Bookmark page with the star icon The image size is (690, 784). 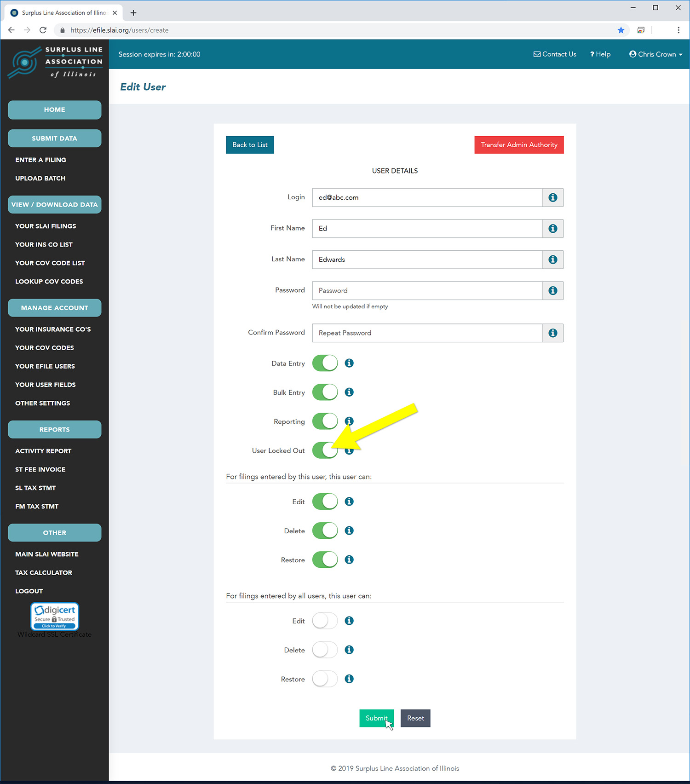[621, 30]
